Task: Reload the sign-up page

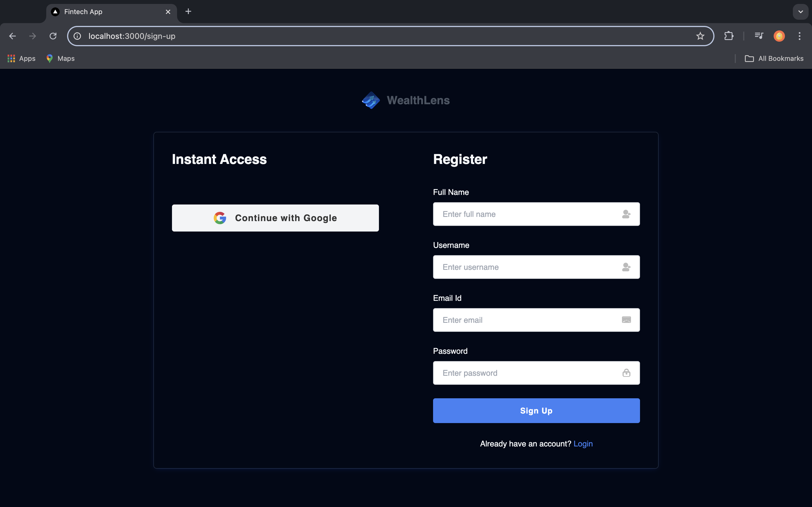Action: point(53,36)
